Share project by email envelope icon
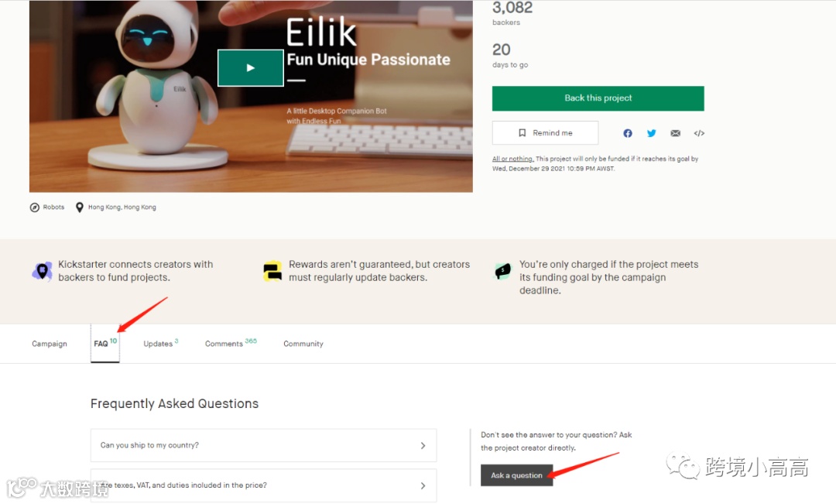 (x=676, y=133)
